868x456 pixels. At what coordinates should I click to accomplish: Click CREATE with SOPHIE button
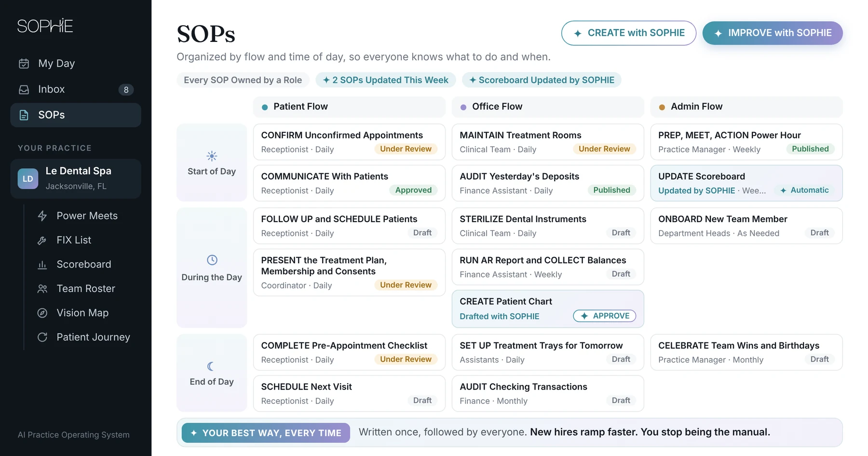629,33
